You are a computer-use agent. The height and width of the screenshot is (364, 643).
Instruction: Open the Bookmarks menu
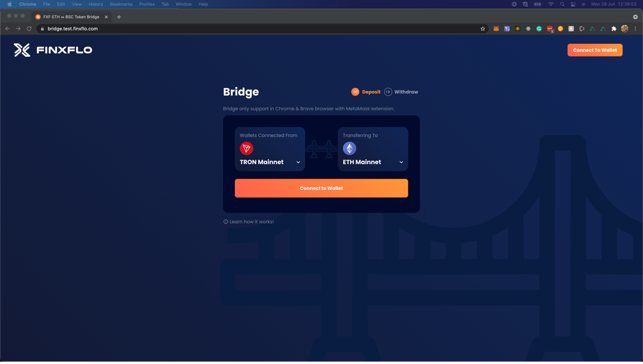(121, 4)
